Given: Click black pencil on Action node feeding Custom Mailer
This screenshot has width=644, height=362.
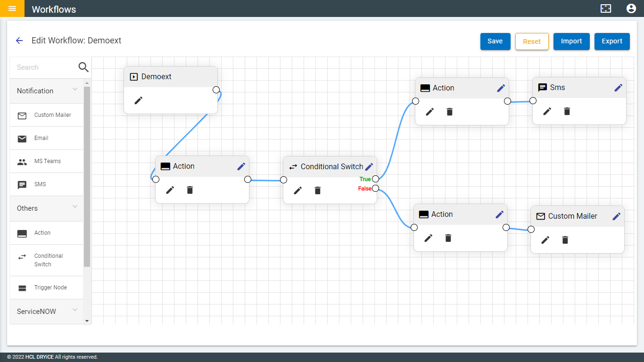Looking at the screenshot, I should click(429, 238).
